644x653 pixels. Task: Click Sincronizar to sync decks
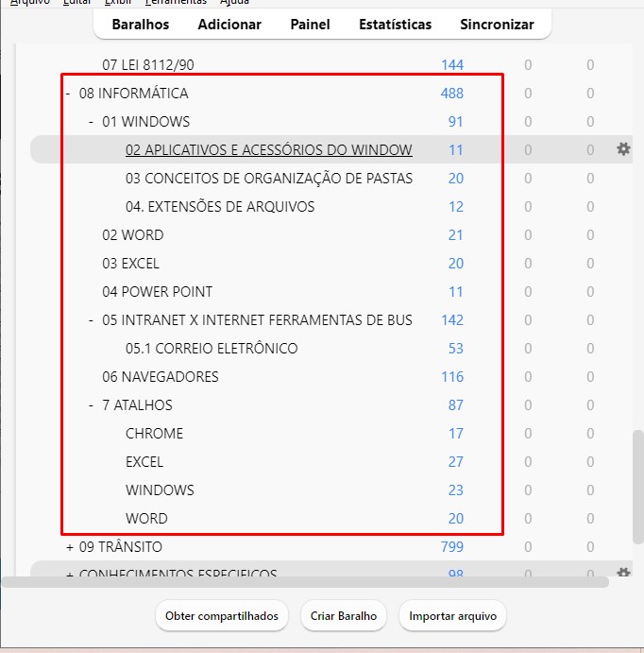pos(497,25)
